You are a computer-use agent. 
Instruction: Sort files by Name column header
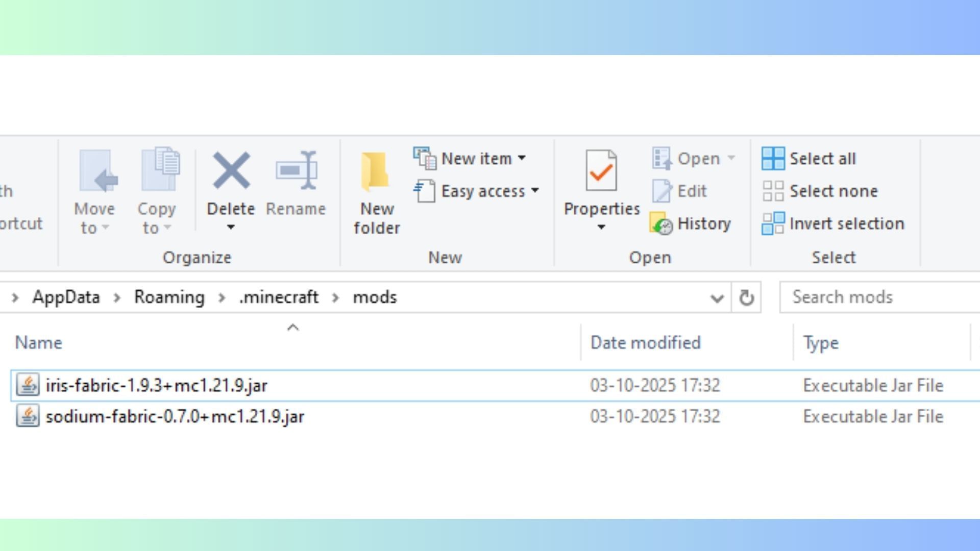39,343
